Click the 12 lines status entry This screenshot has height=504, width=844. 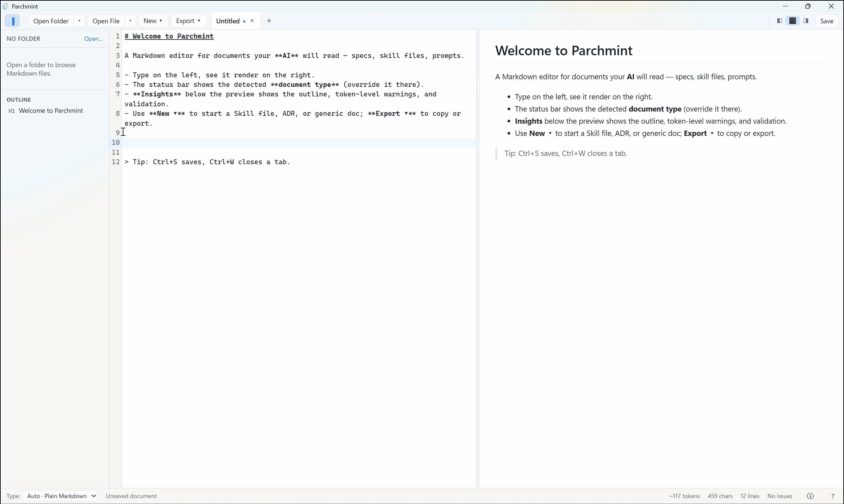(750, 496)
